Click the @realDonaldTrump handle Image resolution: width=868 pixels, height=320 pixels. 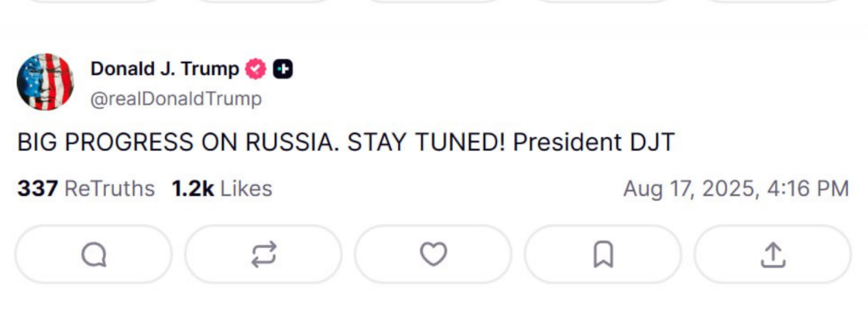point(176,99)
